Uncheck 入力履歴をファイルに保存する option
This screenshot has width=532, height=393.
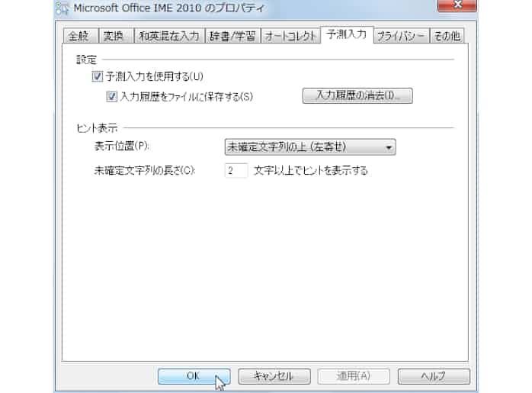111,96
